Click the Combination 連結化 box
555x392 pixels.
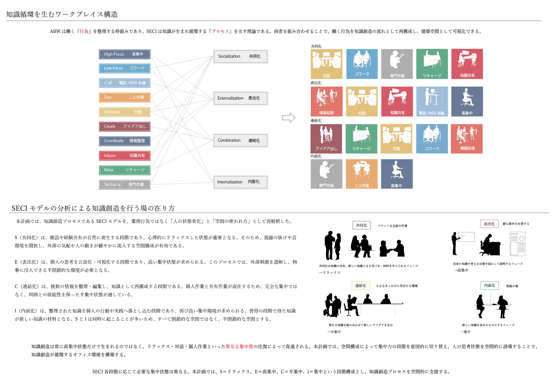coord(240,140)
